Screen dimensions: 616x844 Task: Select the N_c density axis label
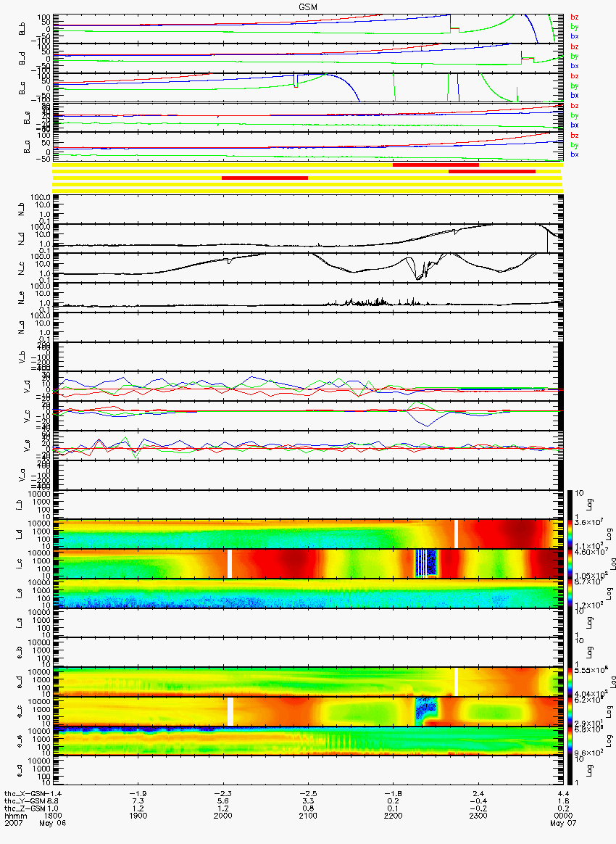point(22,268)
